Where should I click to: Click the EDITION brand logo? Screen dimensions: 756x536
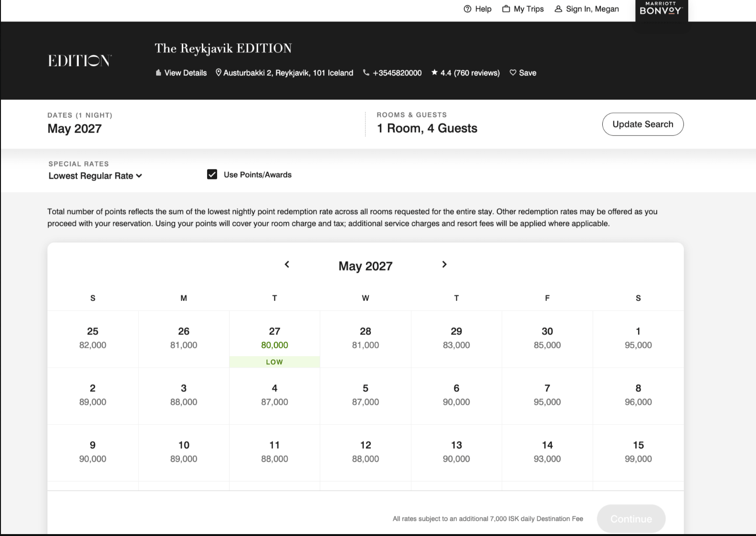pyautogui.click(x=80, y=61)
